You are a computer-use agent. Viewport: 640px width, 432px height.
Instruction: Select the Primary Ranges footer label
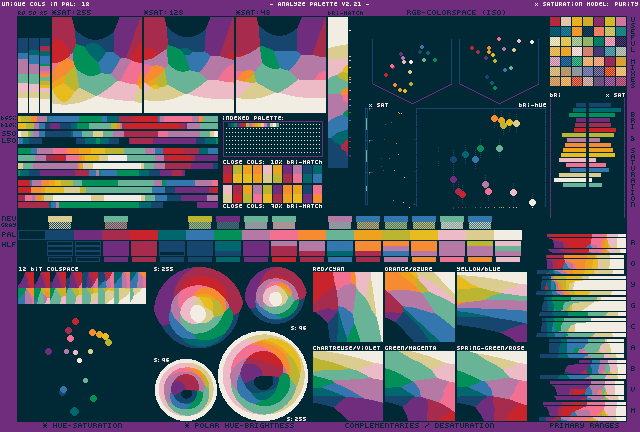(x=585, y=426)
